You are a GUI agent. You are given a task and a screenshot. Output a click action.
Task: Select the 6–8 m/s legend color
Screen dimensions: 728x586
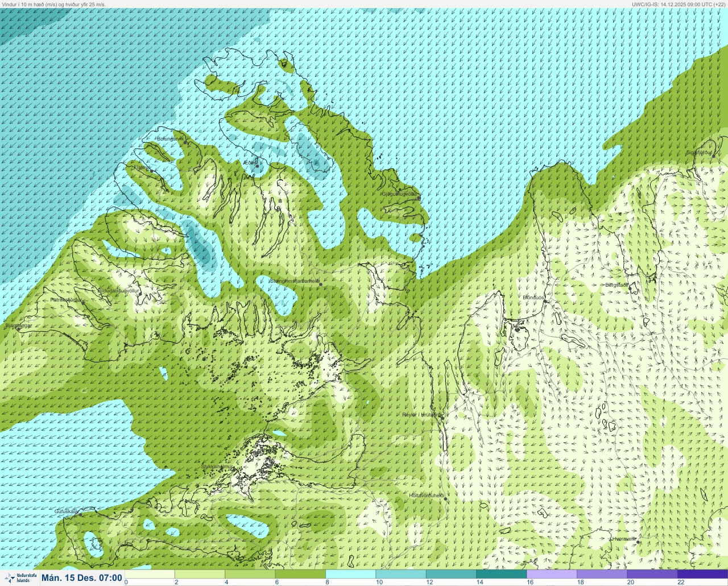tap(300, 574)
